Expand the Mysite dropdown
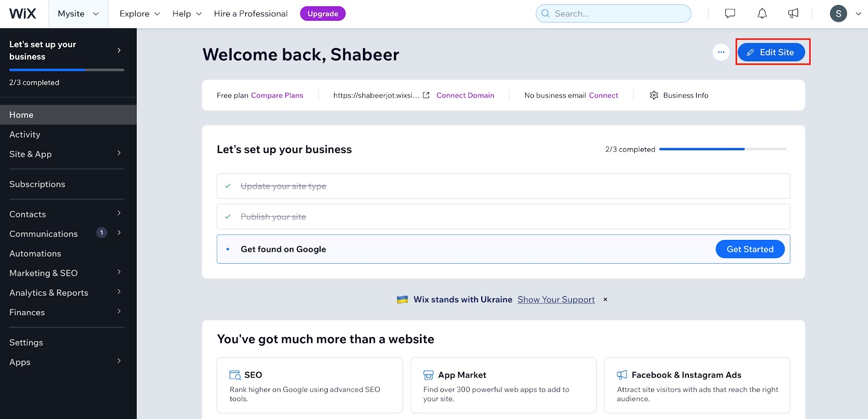Image resolution: width=868 pixels, height=419 pixels. coord(79,14)
